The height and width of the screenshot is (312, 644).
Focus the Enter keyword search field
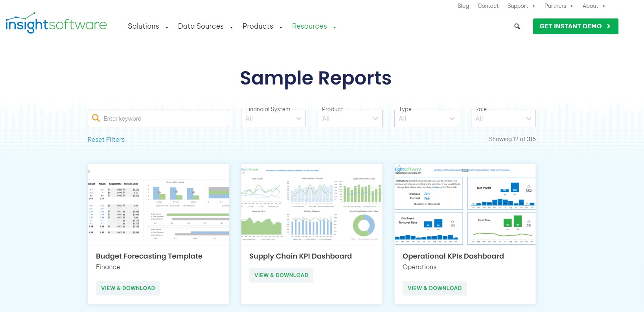(x=158, y=118)
